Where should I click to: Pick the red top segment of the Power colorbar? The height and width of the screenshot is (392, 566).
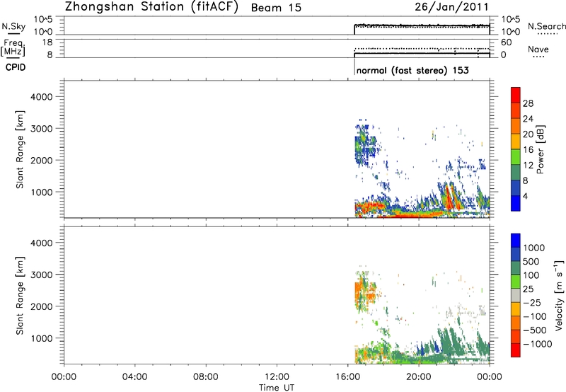(516, 96)
